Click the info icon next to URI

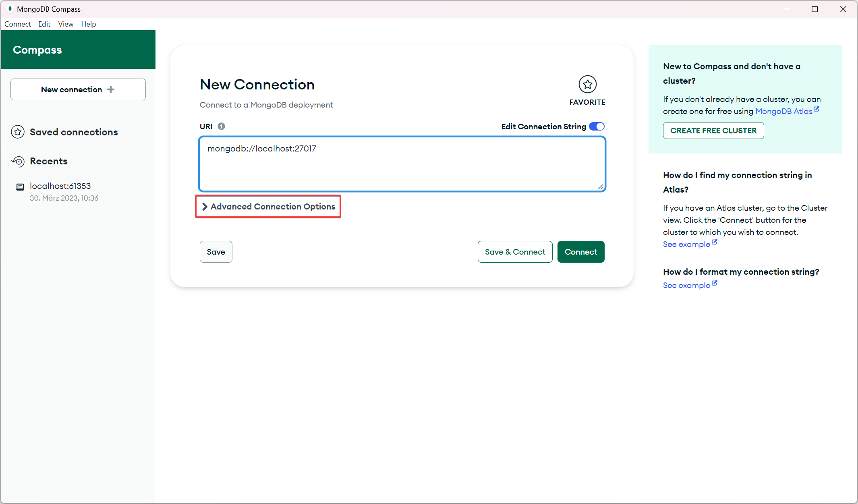click(x=221, y=126)
